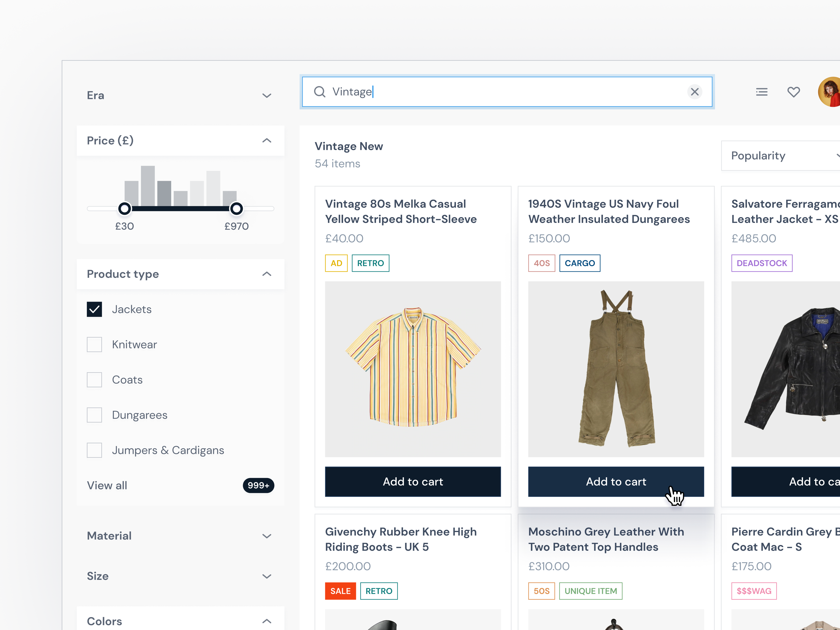Expand the Era filter section
Screen dimensions: 840x630
[x=180, y=95]
